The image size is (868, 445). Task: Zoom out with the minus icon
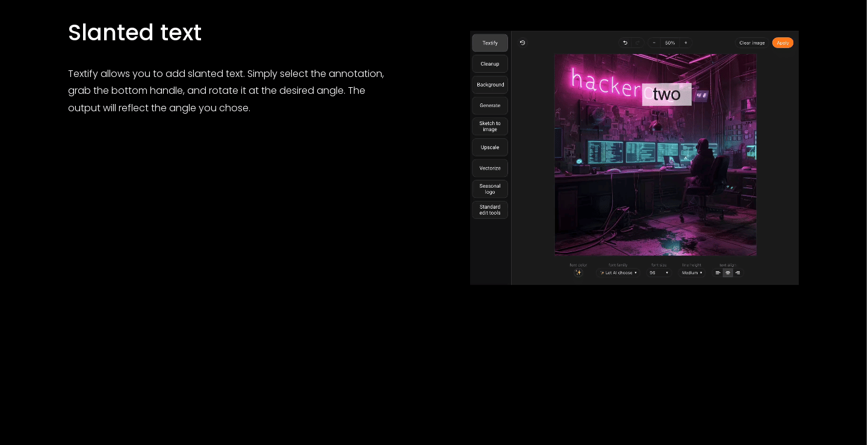click(654, 43)
